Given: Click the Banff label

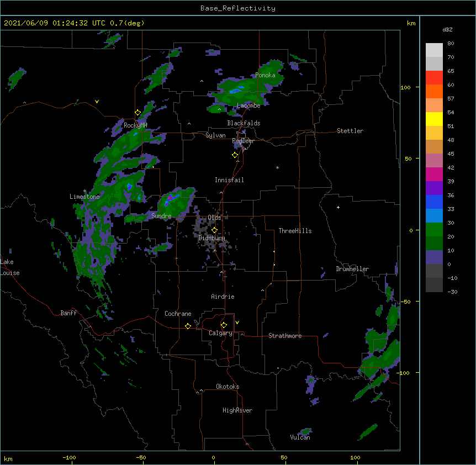Looking at the screenshot, I should (68, 313).
